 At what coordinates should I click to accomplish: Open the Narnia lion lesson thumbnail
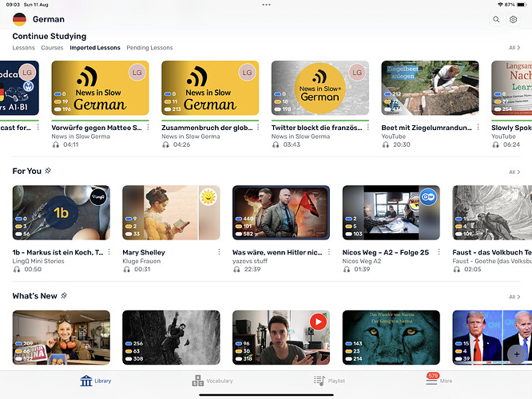point(391,338)
